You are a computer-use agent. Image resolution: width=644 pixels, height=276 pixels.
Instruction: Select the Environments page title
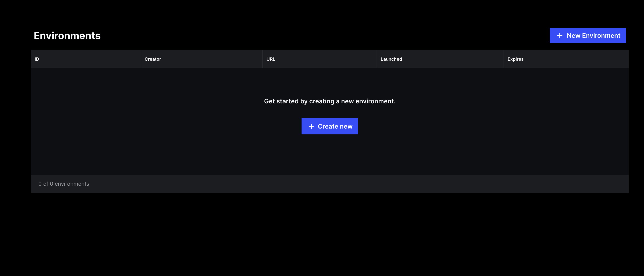pos(67,36)
